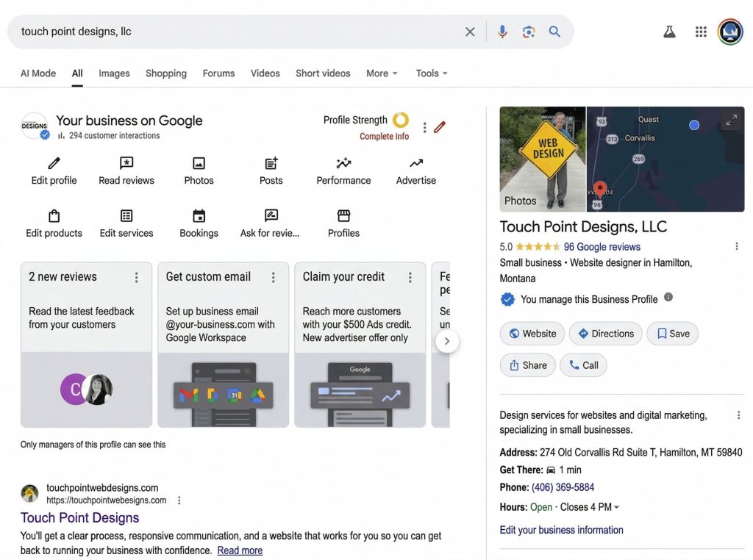Open the Google apps grid
The image size is (753, 560).
[701, 31]
